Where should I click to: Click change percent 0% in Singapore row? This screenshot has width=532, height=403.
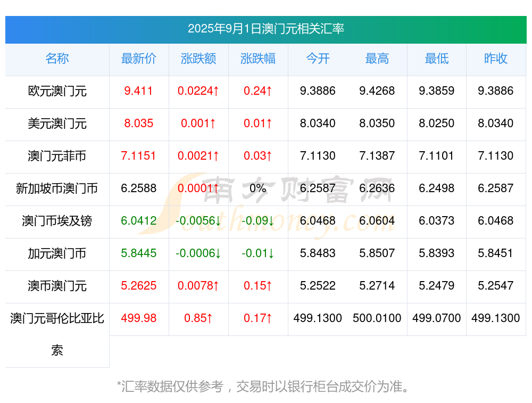258,188
